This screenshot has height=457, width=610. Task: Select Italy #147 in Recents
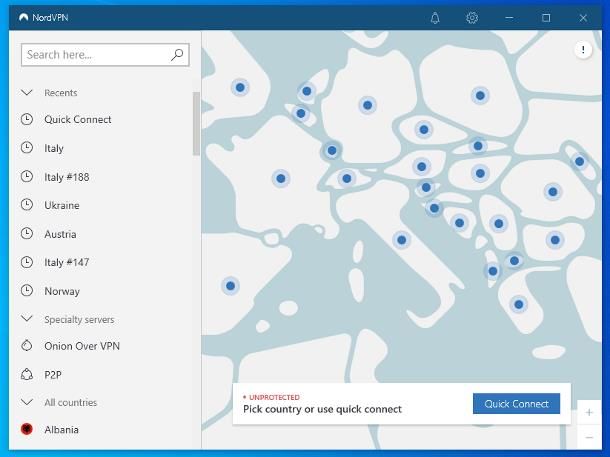coord(67,263)
